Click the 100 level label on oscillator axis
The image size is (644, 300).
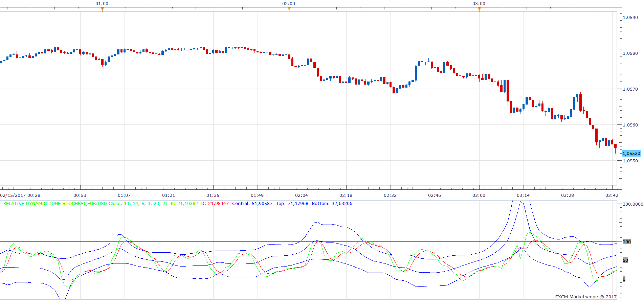(x=627, y=241)
